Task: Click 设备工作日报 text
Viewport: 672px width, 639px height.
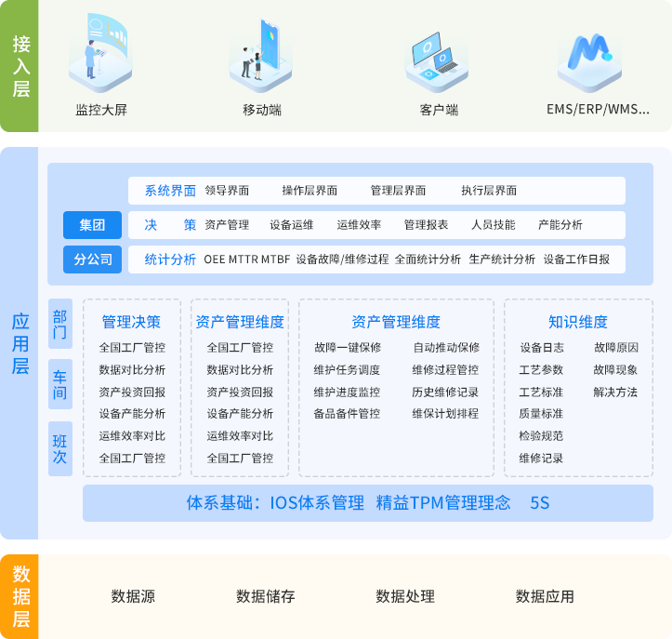Action: coord(576,260)
